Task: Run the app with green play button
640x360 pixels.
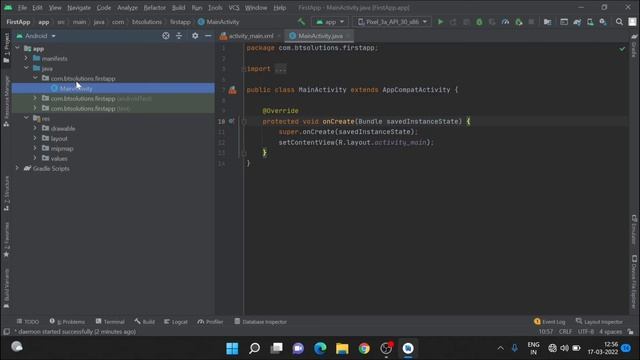Action: [440, 22]
